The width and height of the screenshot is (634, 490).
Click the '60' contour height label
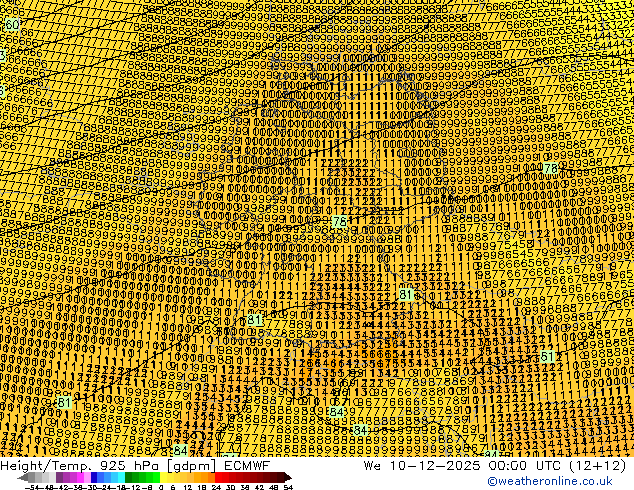pyautogui.click(x=11, y=25)
